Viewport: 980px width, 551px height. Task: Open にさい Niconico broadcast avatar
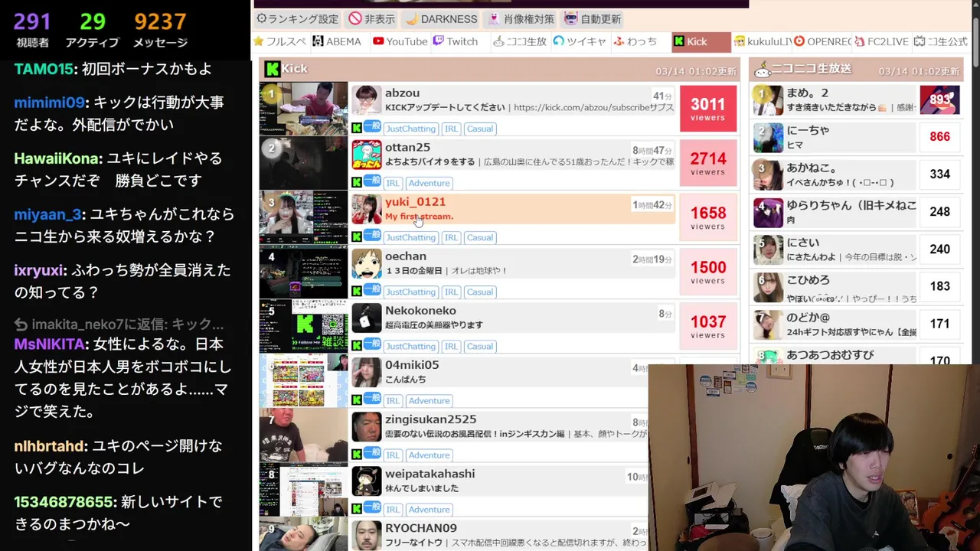coord(768,249)
